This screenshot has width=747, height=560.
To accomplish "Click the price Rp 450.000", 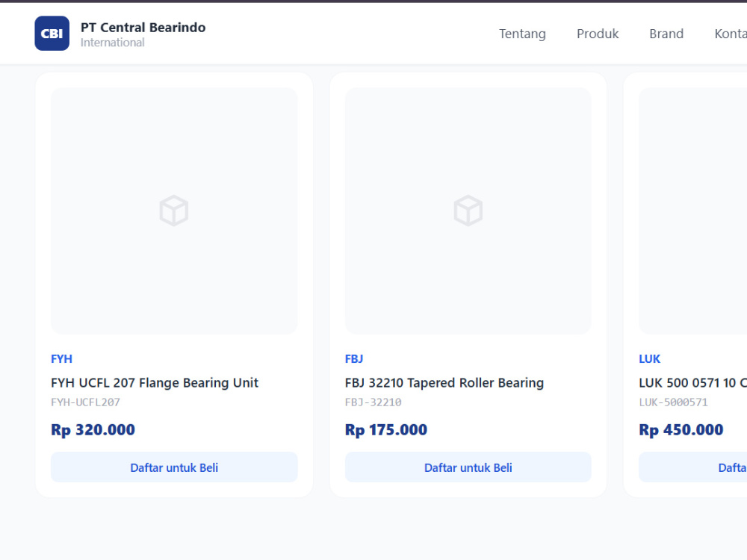I will pyautogui.click(x=681, y=429).
